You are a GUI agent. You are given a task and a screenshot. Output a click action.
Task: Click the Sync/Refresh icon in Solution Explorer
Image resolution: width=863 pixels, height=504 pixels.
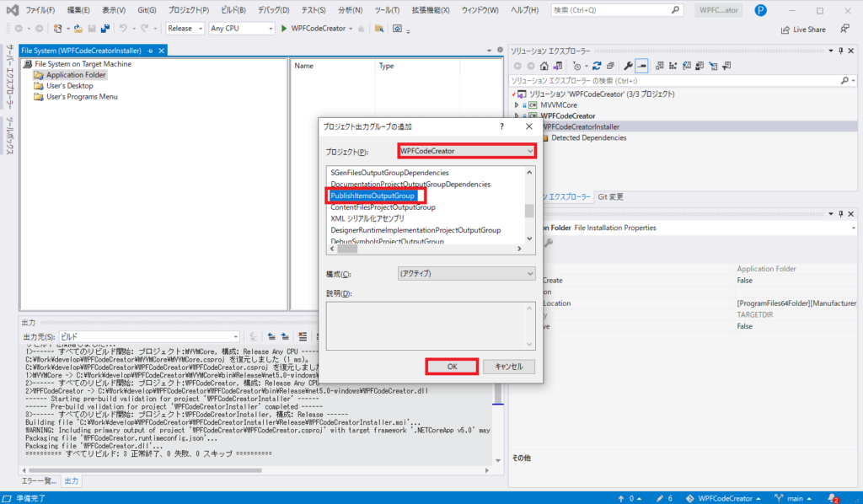coord(597,66)
